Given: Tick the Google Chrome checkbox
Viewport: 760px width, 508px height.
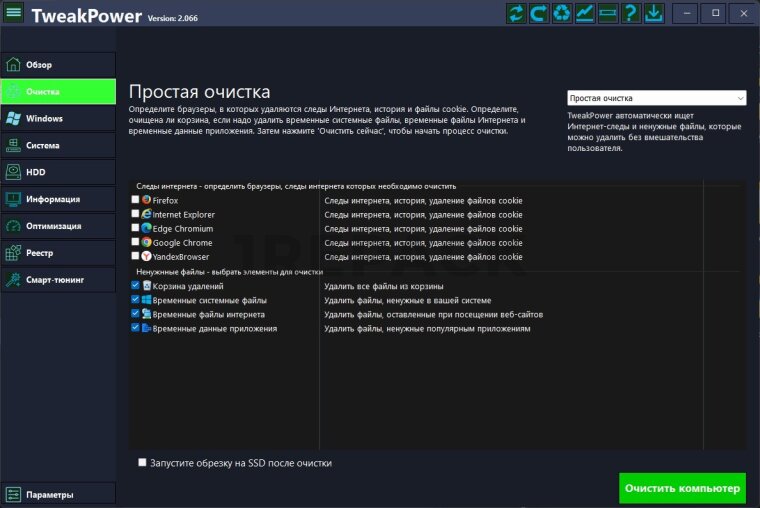Looking at the screenshot, I should pos(136,242).
